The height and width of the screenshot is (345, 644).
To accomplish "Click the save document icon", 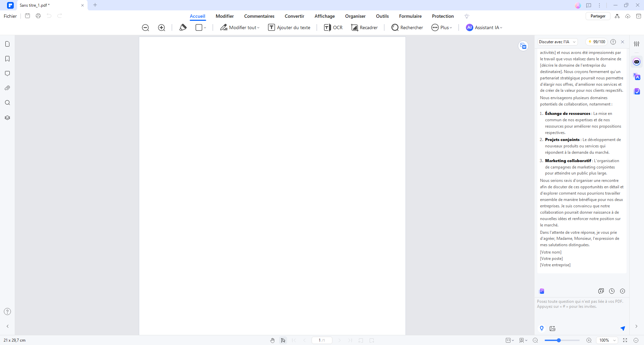I will [x=28, y=16].
